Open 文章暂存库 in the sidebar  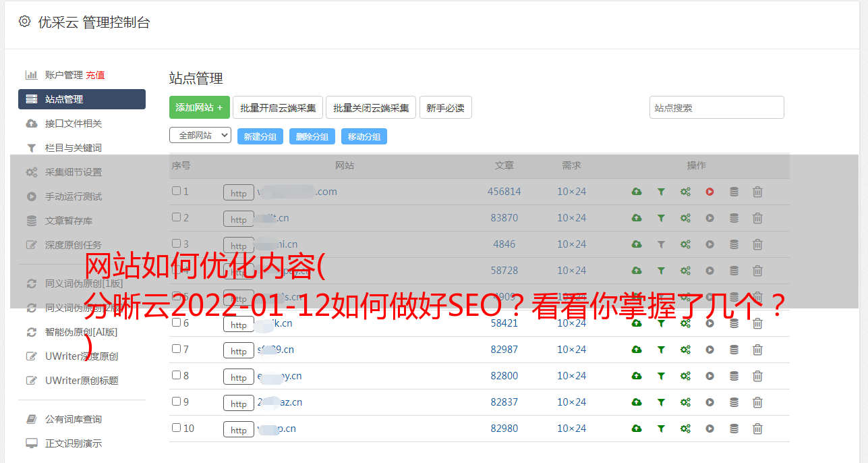point(69,221)
